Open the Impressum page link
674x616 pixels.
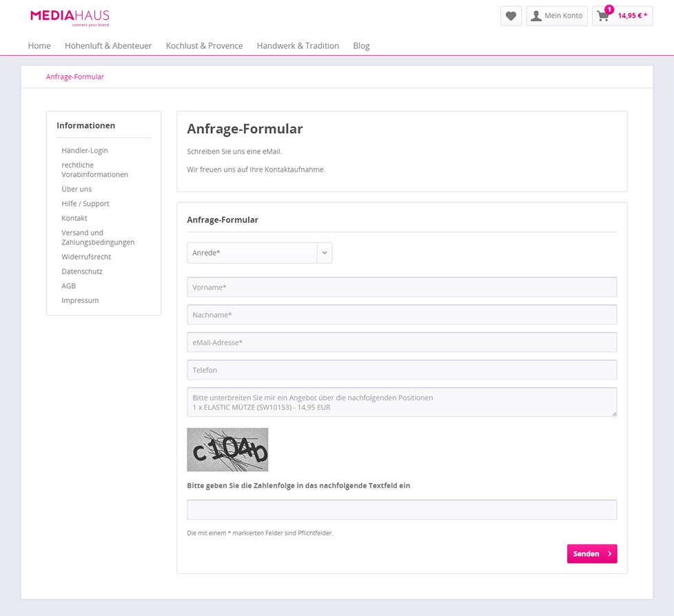pyautogui.click(x=80, y=300)
